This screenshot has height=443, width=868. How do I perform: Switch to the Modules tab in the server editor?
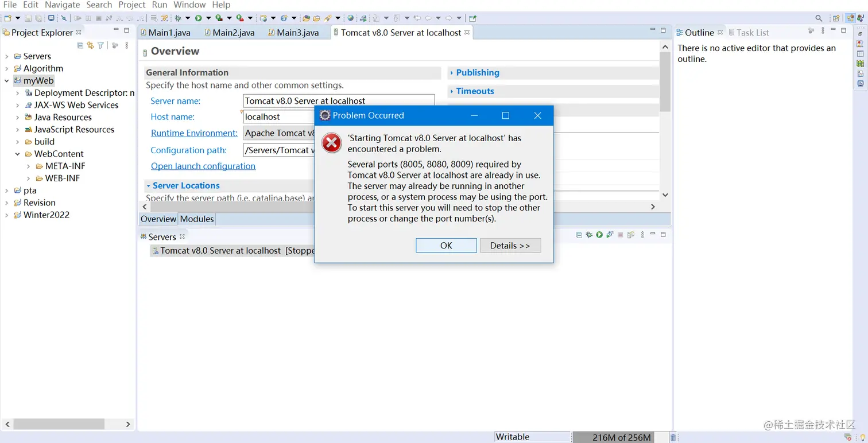197,219
